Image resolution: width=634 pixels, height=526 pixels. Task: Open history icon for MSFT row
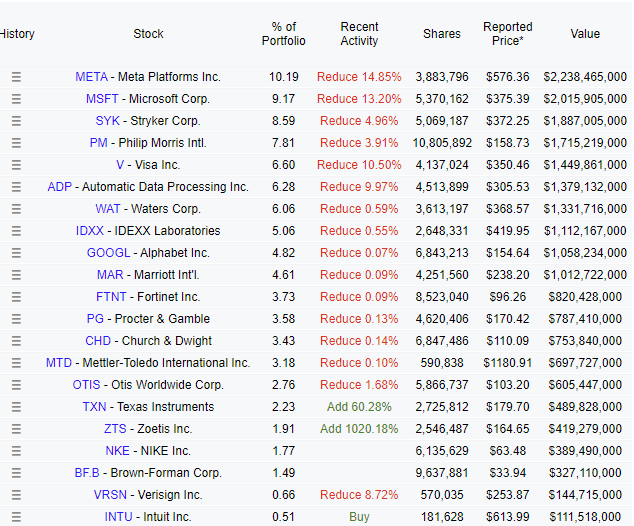click(16, 99)
